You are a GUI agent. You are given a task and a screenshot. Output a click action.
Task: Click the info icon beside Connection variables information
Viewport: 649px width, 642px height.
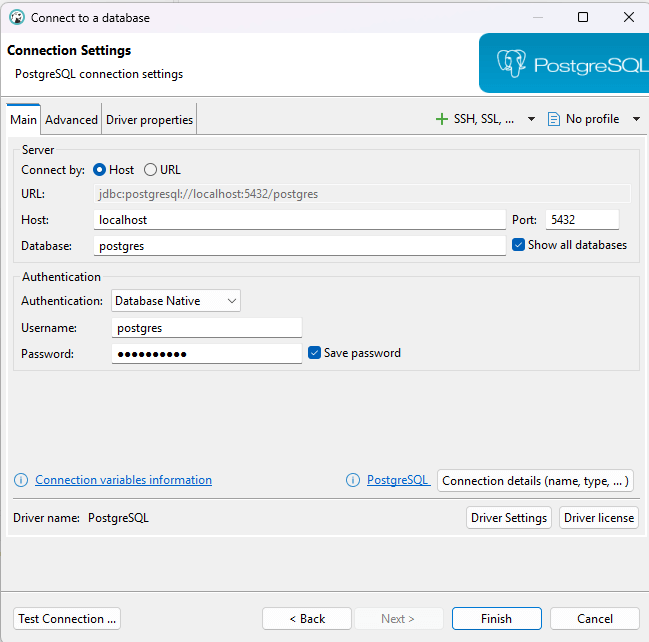21,480
